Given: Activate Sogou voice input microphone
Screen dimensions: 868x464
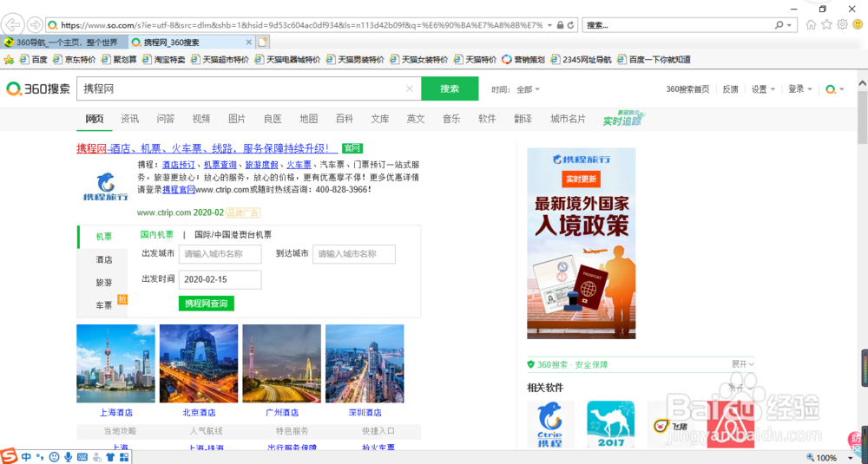Looking at the screenshot, I should pyautogui.click(x=68, y=457).
